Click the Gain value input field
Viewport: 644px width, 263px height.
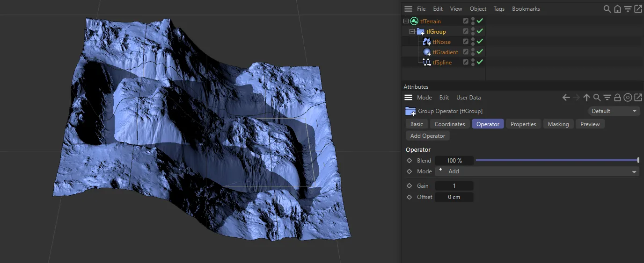[x=454, y=186]
